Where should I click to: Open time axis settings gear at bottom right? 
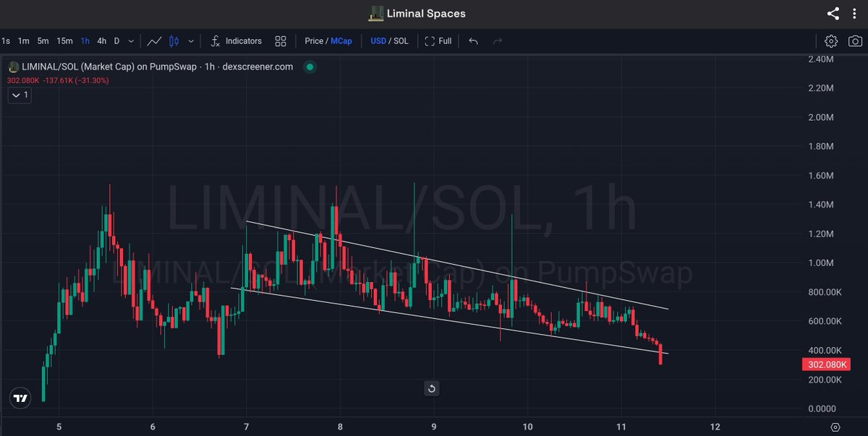(x=835, y=427)
